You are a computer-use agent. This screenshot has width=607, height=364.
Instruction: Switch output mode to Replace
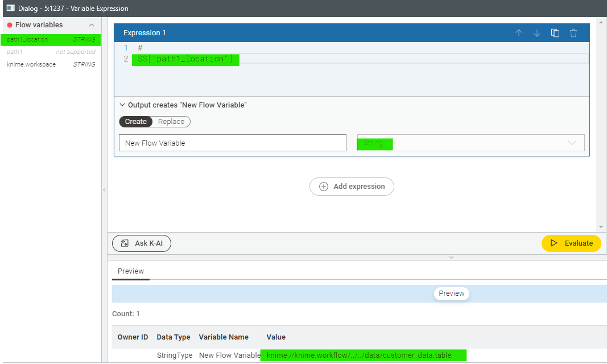click(171, 122)
